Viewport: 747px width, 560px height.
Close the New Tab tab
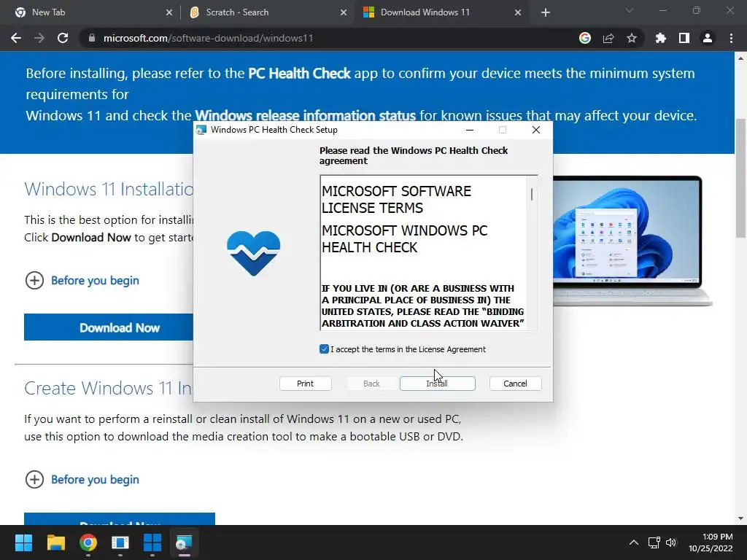point(169,13)
